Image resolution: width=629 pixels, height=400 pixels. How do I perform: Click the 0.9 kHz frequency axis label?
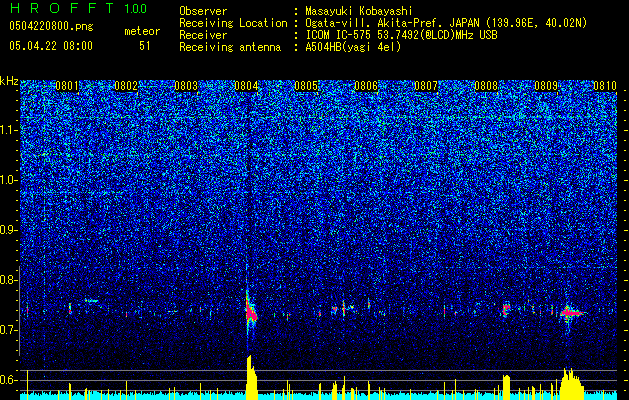[7, 230]
